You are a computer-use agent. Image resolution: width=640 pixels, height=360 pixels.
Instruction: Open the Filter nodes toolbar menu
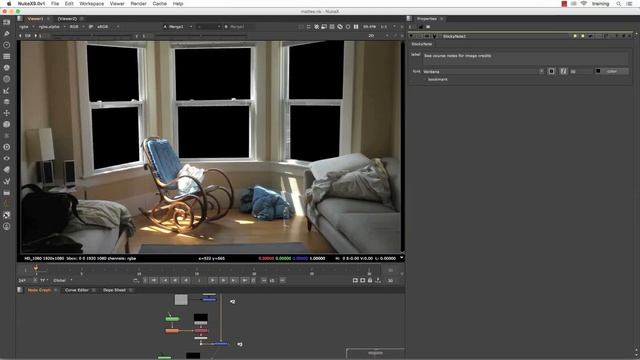coord(7,79)
